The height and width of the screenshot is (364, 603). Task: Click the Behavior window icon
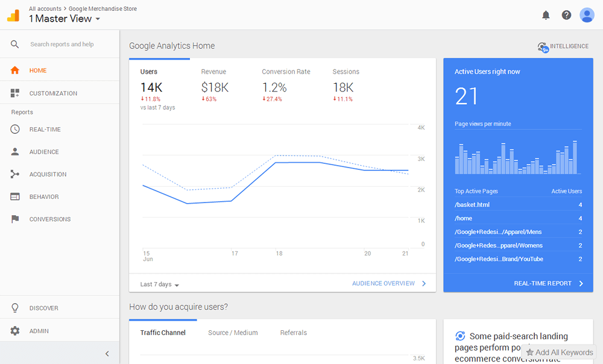[14, 196]
